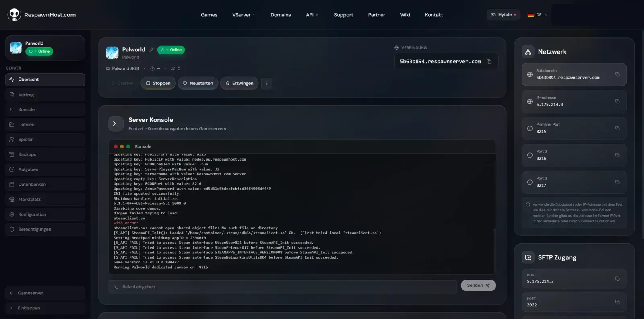
Task: Click the SFTP Zugang folder icon
Action: [x=528, y=257]
